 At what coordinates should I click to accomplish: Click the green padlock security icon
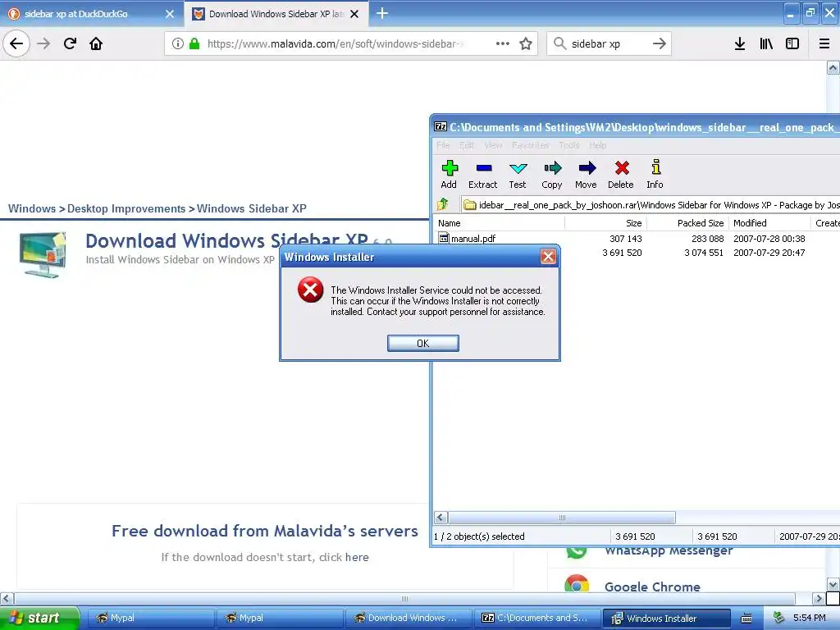click(x=194, y=44)
